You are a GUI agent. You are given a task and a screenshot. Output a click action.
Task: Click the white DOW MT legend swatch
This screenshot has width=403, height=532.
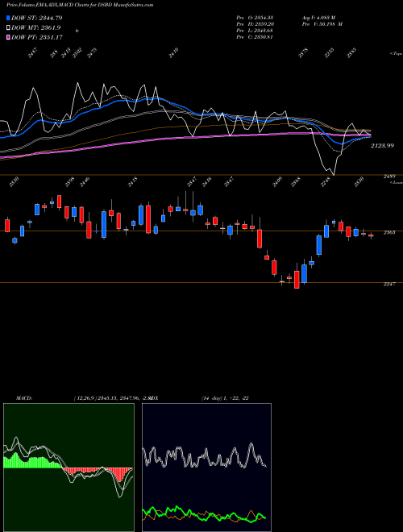[x=9, y=28]
